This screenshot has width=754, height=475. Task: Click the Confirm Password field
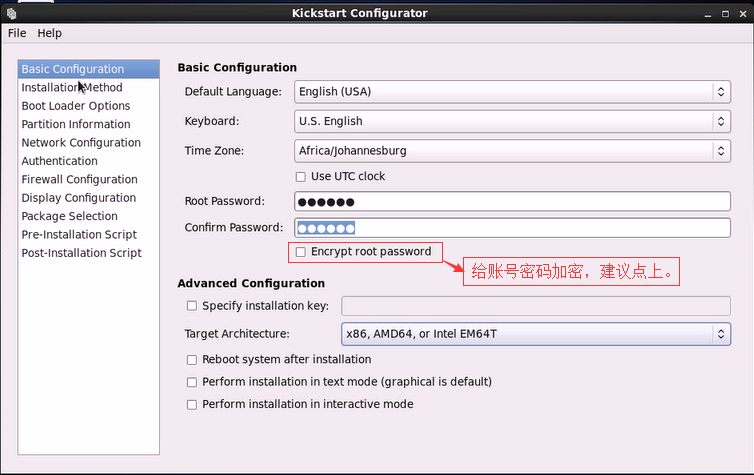click(x=512, y=228)
